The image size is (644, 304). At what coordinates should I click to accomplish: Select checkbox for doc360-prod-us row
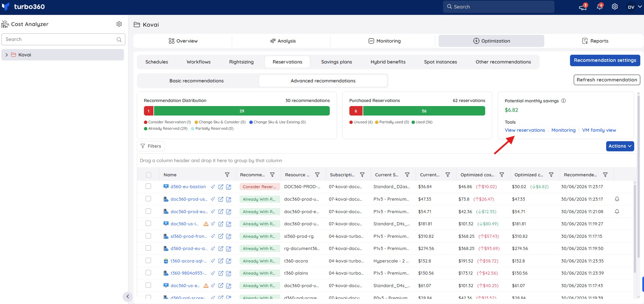coord(148,199)
